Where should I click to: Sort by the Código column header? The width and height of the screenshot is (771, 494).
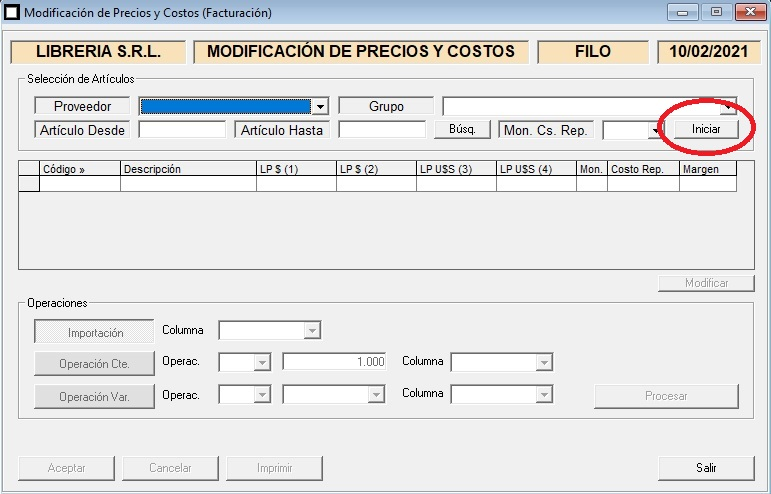(x=79, y=169)
